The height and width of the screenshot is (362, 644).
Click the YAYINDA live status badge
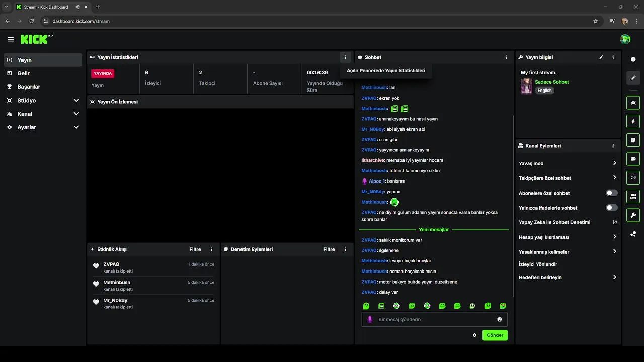coord(103,73)
